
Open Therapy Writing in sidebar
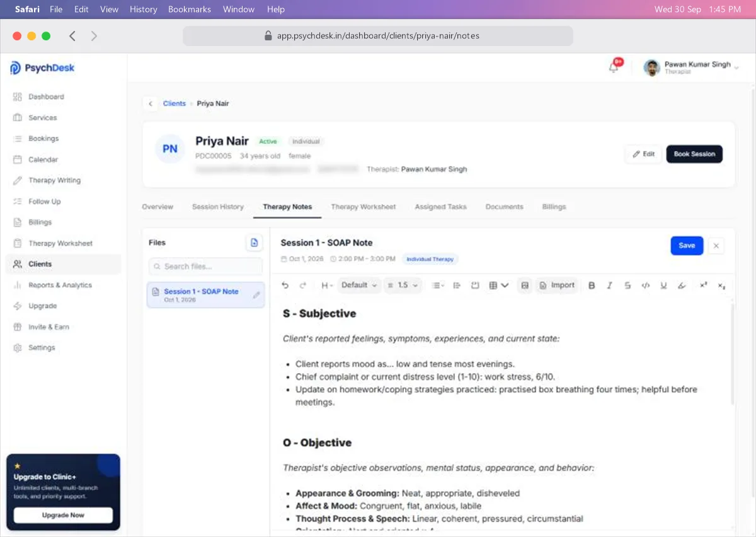[x=63, y=180]
